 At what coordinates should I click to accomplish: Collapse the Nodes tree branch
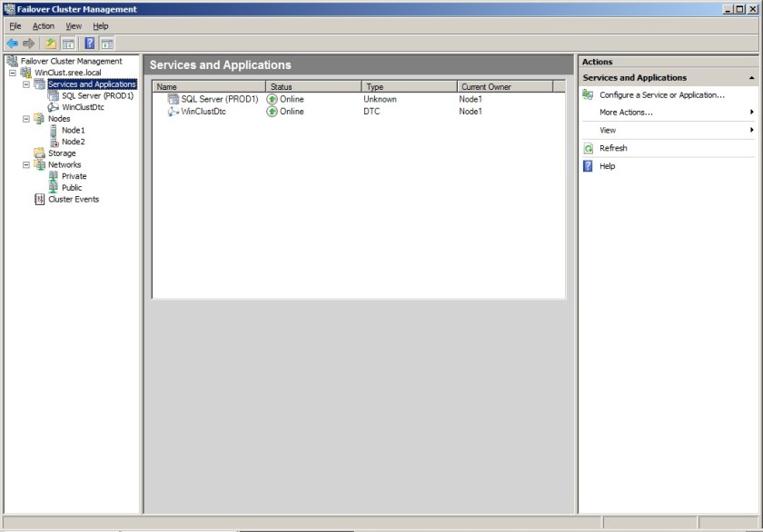click(26, 119)
